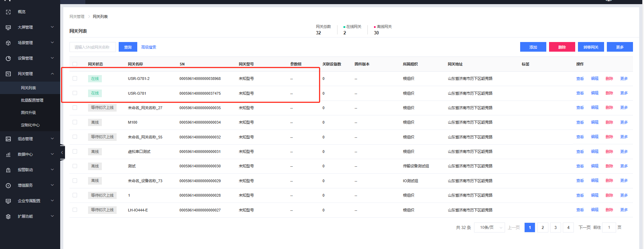Open the 高级搜索 advanced search link

[x=149, y=47]
